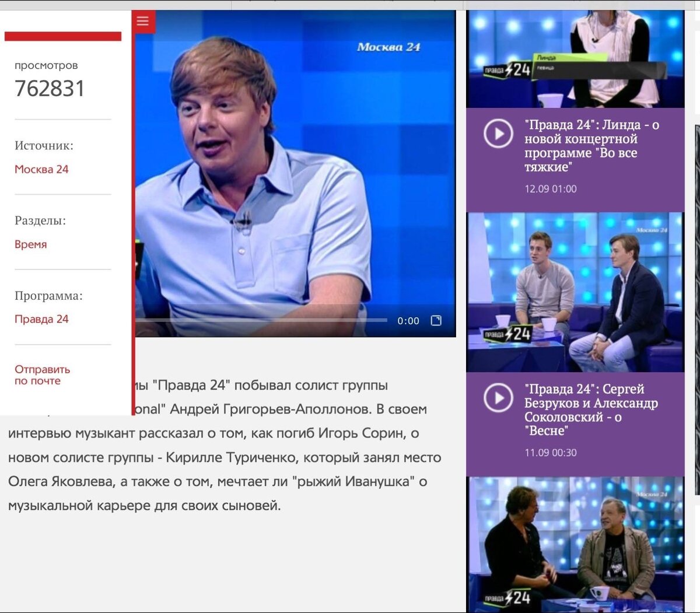Click the date 11.09 00:30
The width and height of the screenshot is (700, 613).
point(550,453)
